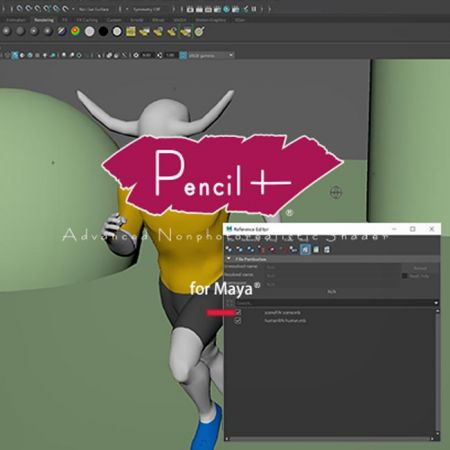Toggle the scene file reference checkbox
Screen dimensions: 450x450
238,313
